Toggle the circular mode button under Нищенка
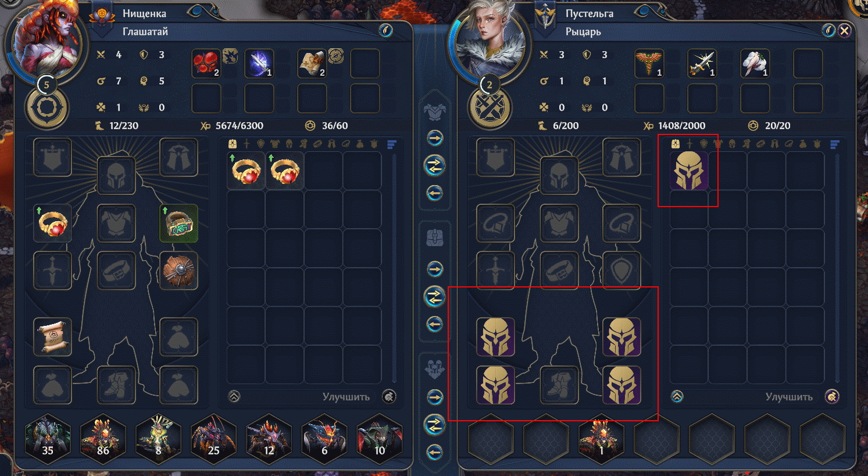 click(47, 108)
